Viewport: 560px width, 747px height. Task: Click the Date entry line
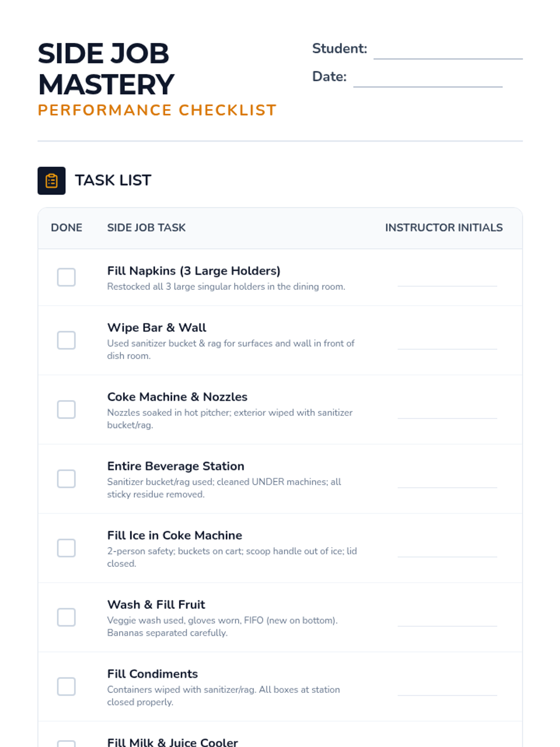point(427,78)
